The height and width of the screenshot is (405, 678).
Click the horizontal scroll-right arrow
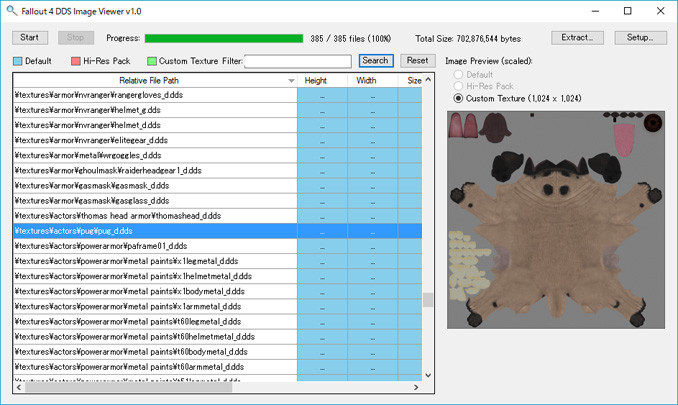coord(416,387)
